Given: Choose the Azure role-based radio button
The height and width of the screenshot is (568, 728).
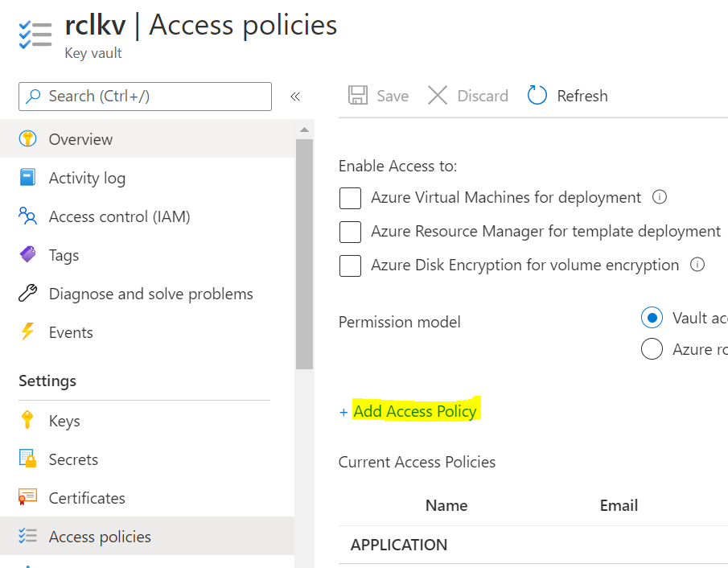Looking at the screenshot, I should click(x=652, y=349).
